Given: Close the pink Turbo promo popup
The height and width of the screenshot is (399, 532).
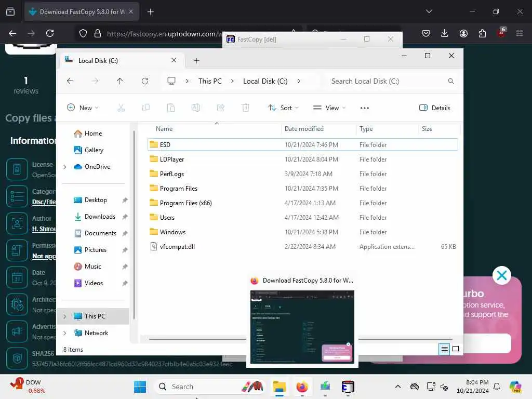Looking at the screenshot, I should 501,275.
